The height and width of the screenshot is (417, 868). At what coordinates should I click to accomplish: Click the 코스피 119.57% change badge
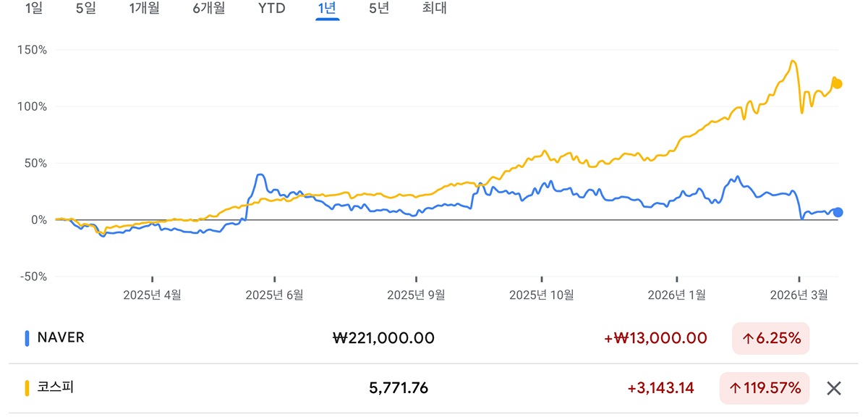click(x=765, y=389)
